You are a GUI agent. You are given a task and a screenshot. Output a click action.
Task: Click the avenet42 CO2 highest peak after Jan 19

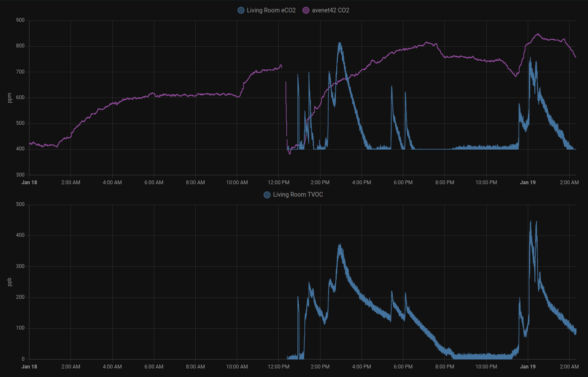tap(538, 34)
